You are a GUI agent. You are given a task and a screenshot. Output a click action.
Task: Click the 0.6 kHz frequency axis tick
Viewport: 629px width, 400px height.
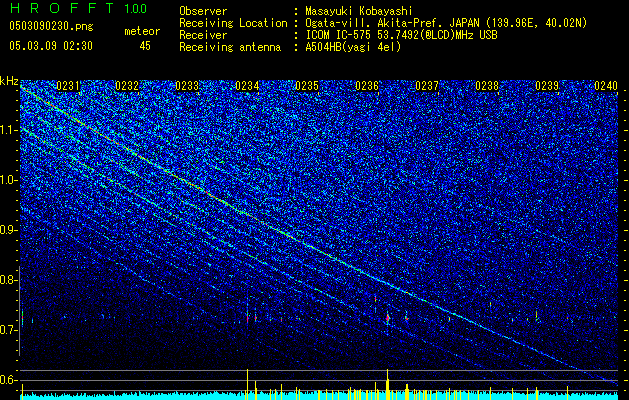(x=9, y=380)
